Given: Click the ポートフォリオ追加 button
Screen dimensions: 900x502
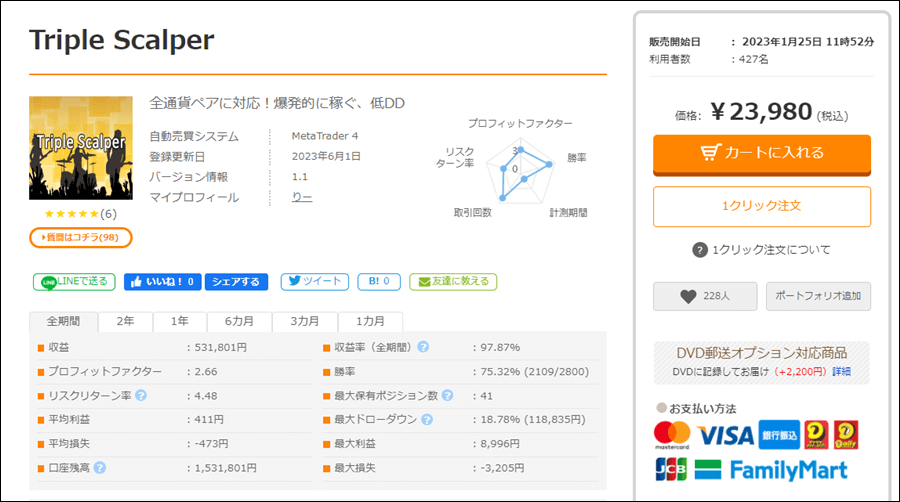Looking at the screenshot, I should point(818,296).
